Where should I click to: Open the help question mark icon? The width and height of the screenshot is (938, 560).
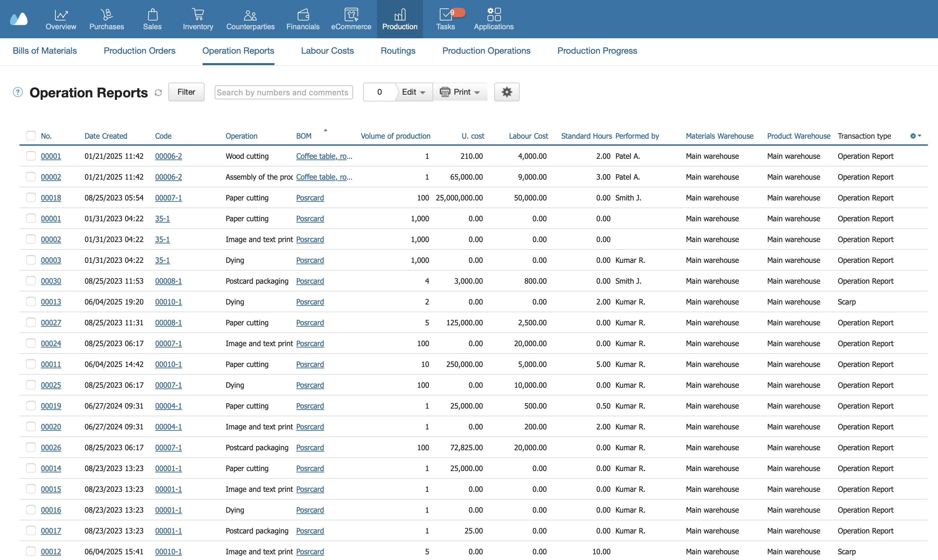18,92
